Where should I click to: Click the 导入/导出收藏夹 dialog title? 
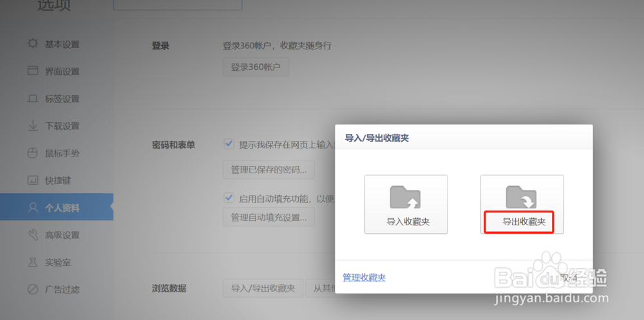[377, 138]
